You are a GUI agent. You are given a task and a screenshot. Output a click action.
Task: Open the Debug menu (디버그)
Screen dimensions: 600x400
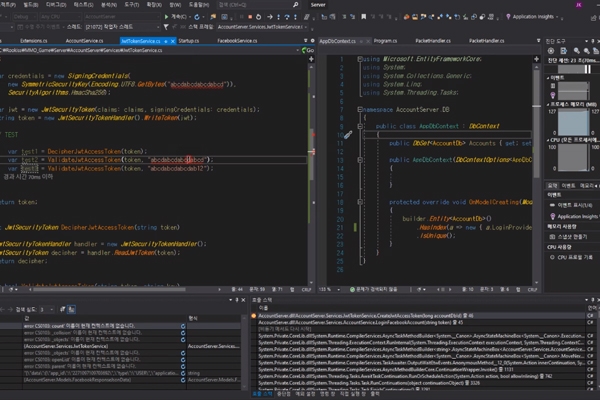click(56, 5)
